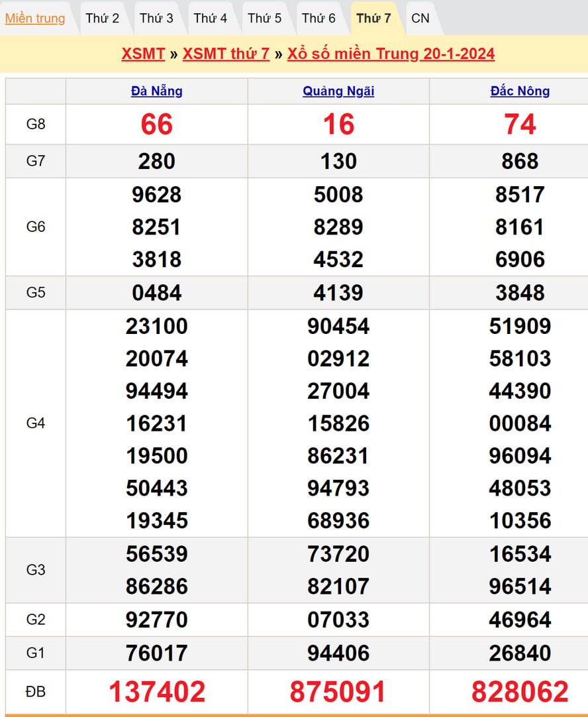Click Quảng Ngãi special prize 875091
The image size is (588, 717).
coord(338,692)
